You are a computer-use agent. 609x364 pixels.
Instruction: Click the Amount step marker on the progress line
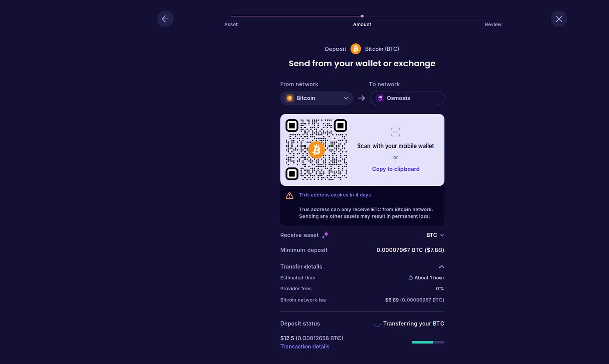(362, 16)
